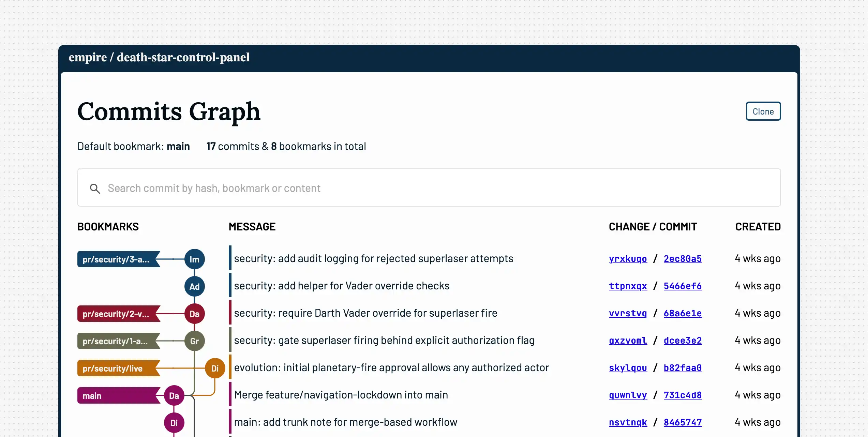This screenshot has height=437, width=868.
Task: Open change ID skylqou link
Action: point(628,368)
